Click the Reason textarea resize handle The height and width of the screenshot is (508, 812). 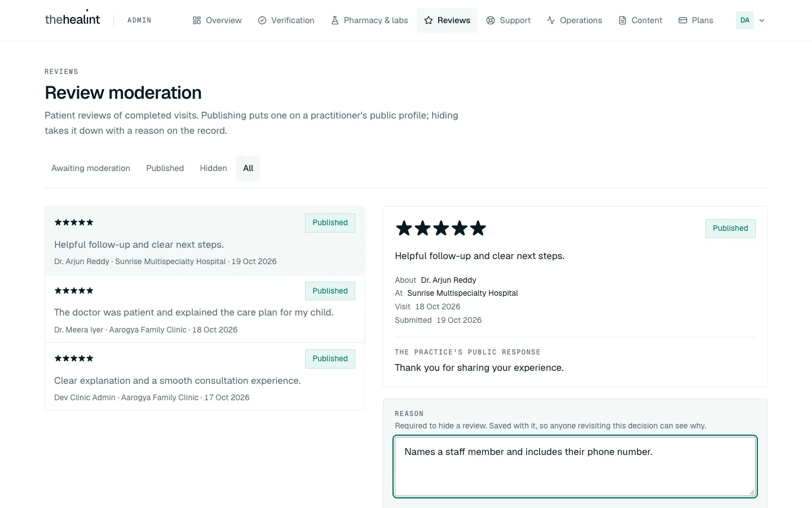752,493
